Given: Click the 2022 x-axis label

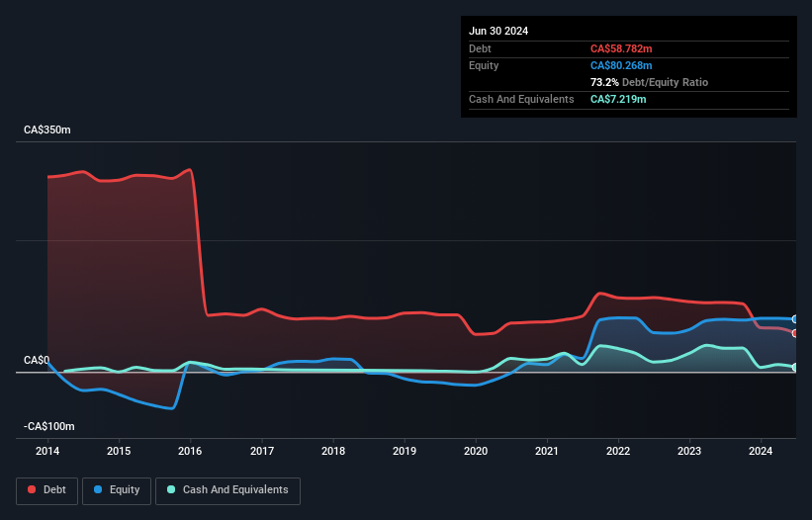Looking at the screenshot, I should click(x=618, y=451).
